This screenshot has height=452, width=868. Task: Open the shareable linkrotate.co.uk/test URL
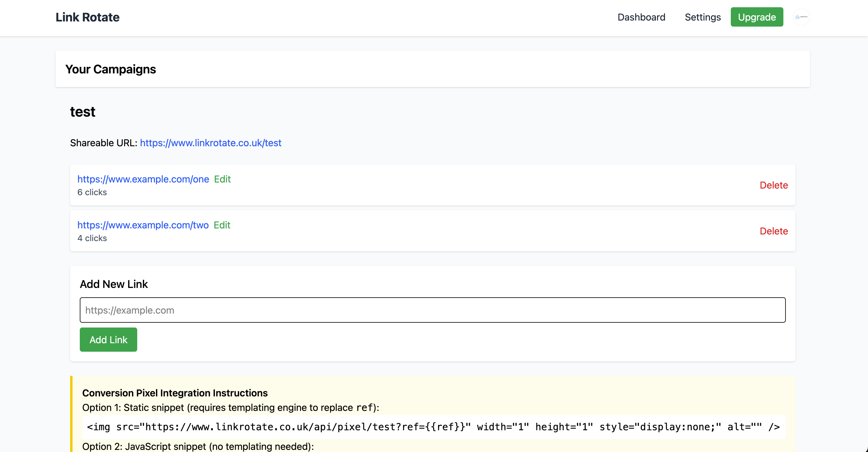click(x=211, y=143)
